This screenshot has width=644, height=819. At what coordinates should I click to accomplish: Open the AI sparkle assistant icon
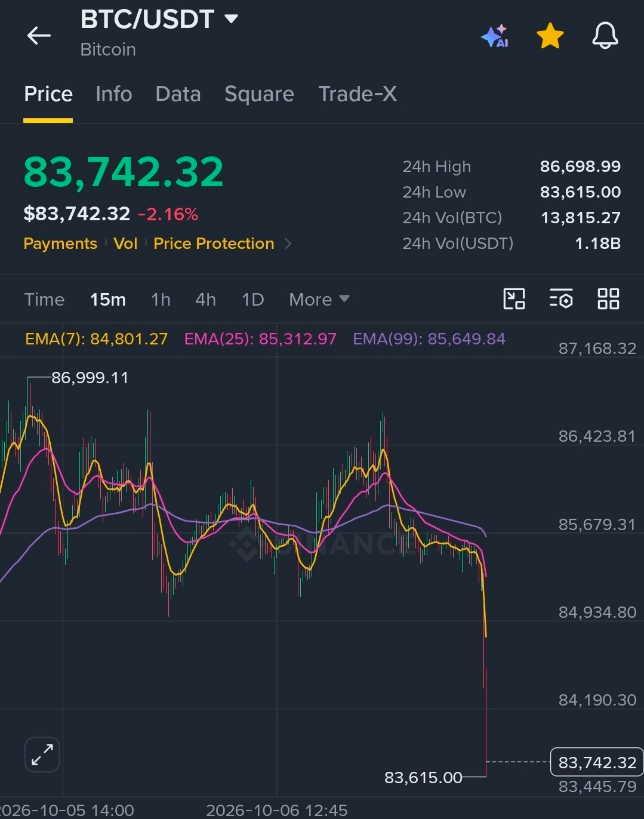coord(495,36)
